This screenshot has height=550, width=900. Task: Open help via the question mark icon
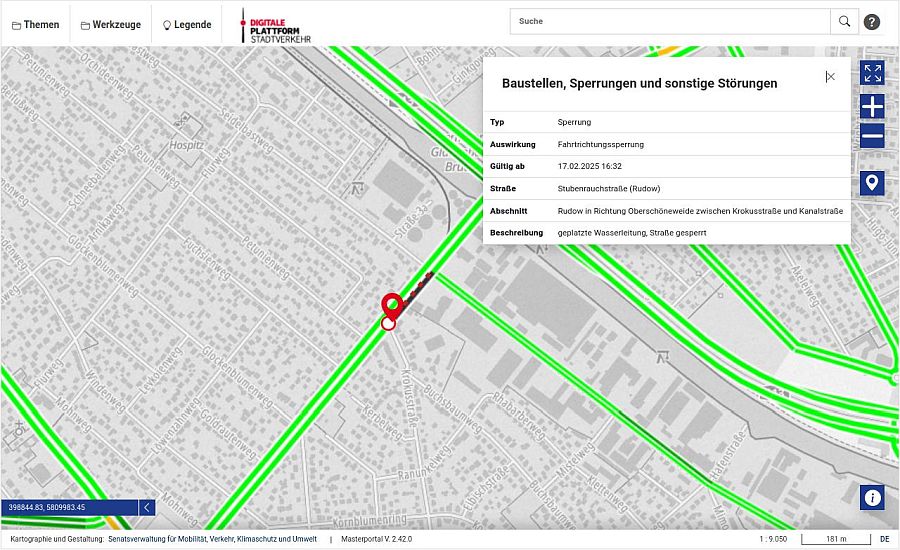(x=872, y=21)
